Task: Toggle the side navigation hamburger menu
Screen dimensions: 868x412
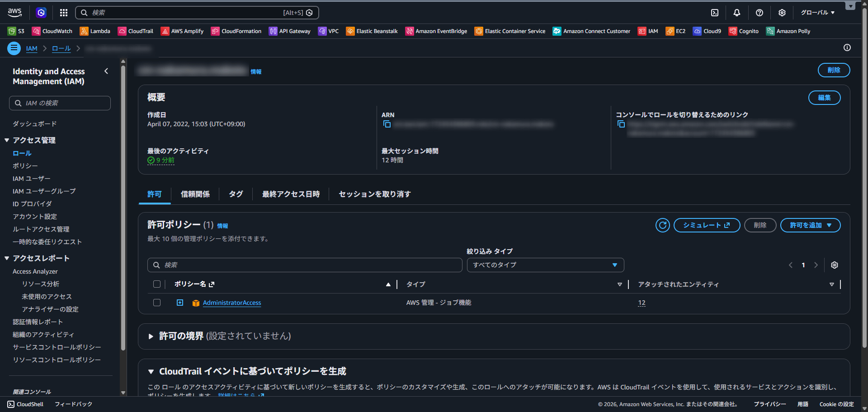Action: coord(14,48)
